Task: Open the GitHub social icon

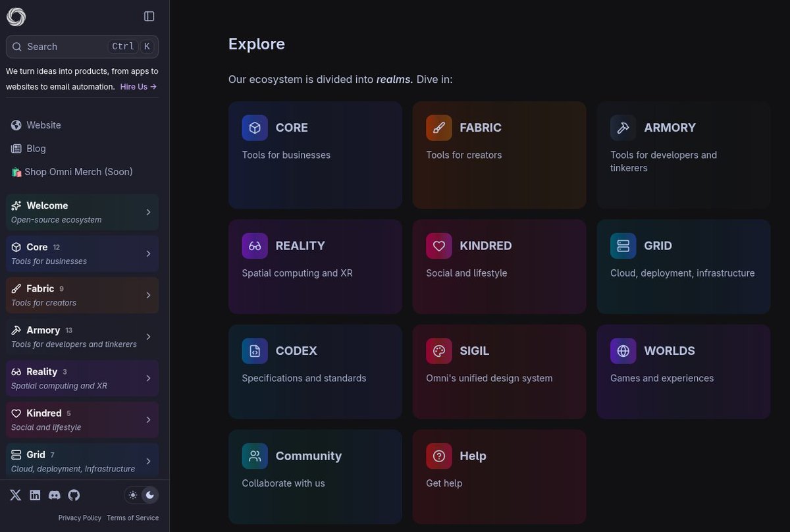Action: 74,495
